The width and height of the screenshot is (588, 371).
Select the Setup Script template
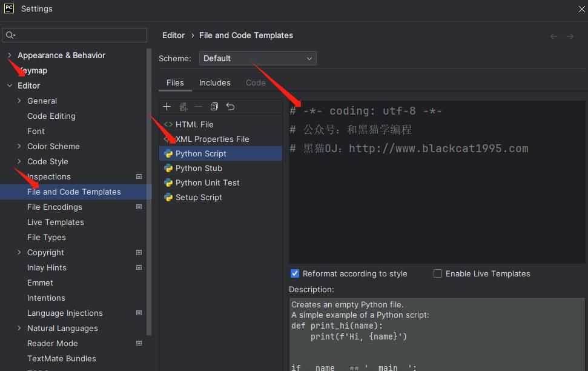[x=198, y=197]
